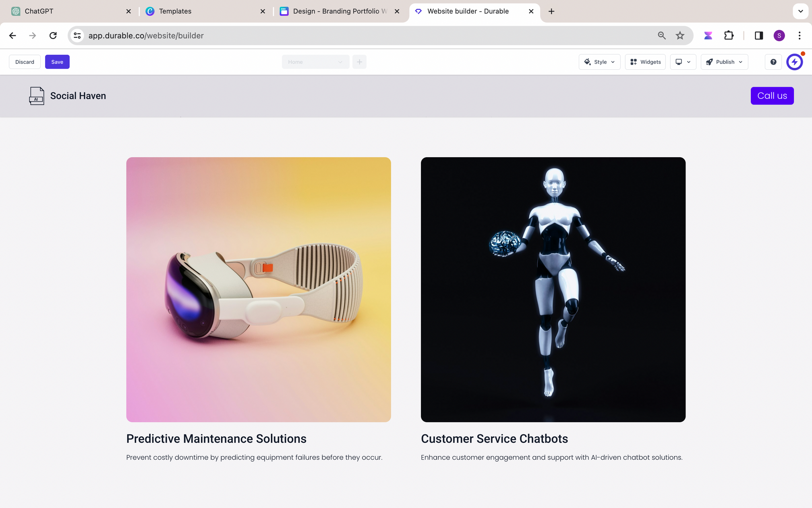Click the zoom magnifier icon in address bar
This screenshot has height=508, width=812.
point(662,35)
